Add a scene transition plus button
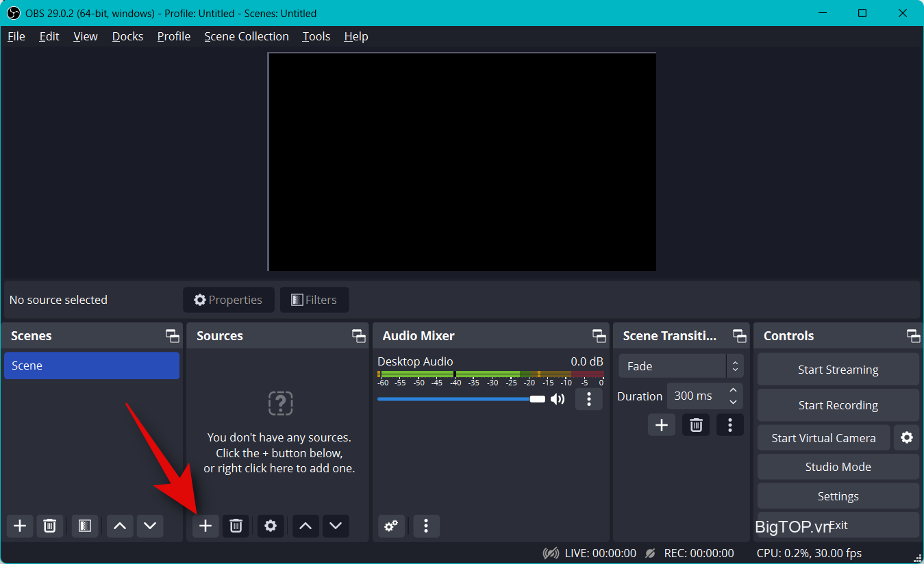The height and width of the screenshot is (564, 924). 662,425
